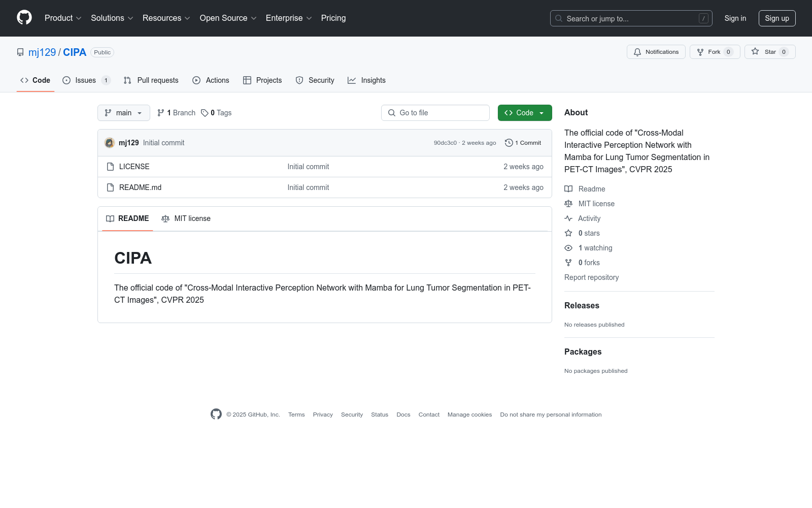The height and width of the screenshot is (508, 812).
Task: Switch to the Issues tab
Action: [x=86, y=80]
